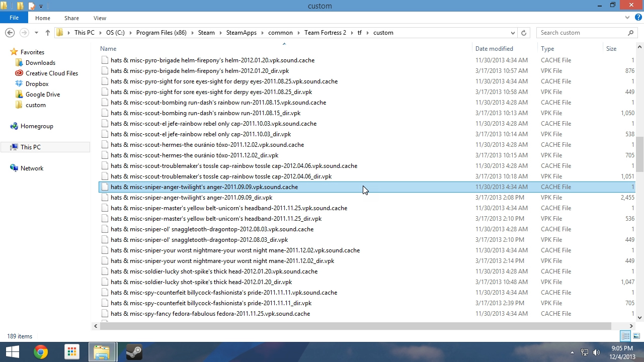Click the vertical scrollbar thumb

point(639,154)
